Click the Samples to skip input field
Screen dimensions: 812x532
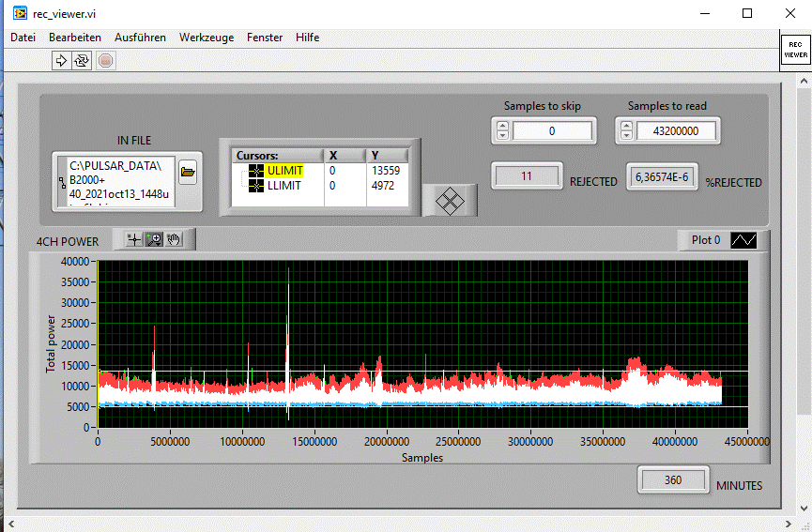point(552,131)
